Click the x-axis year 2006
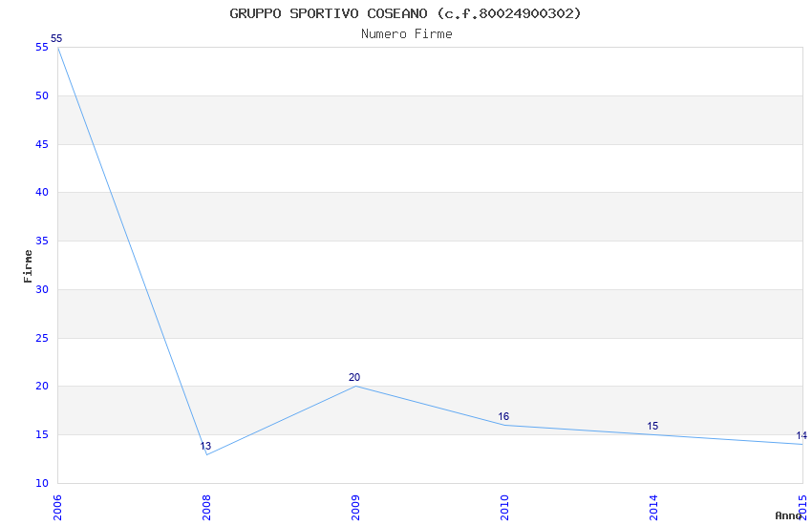The image size is (812, 525). click(x=57, y=508)
